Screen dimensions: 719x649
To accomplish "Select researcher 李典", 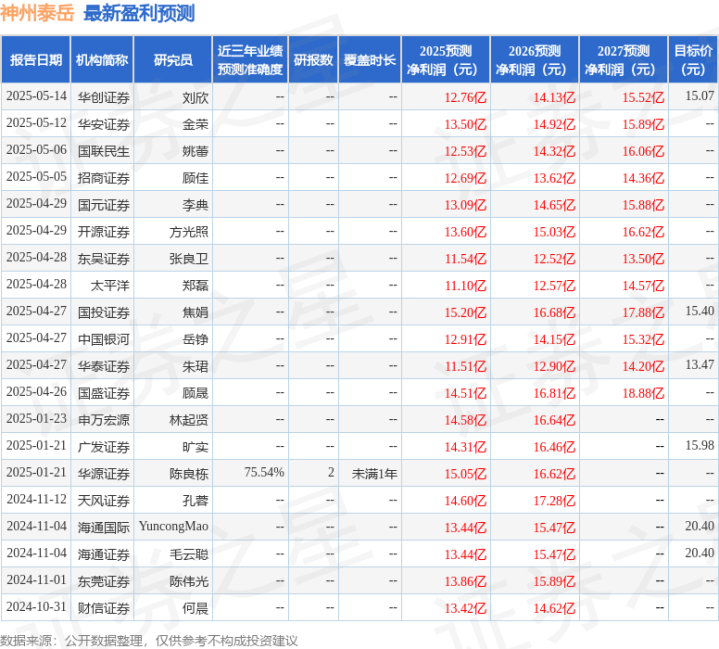I will pyautogui.click(x=195, y=205).
